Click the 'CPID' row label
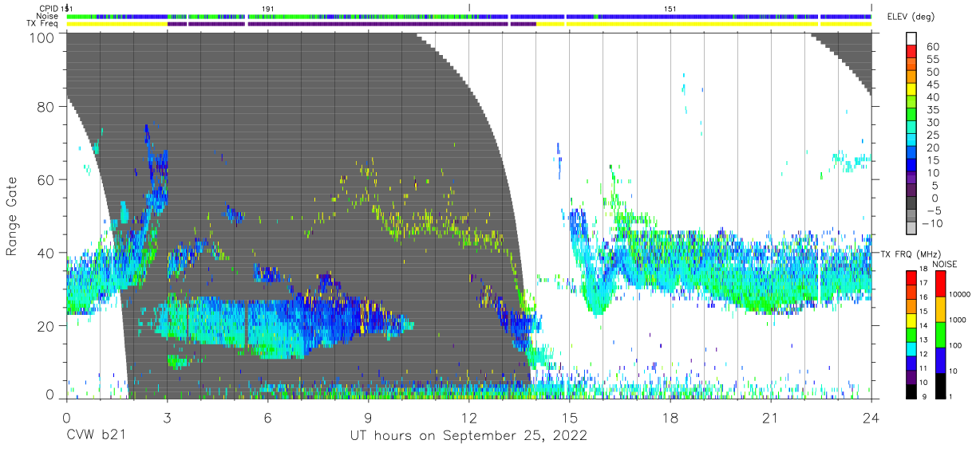 pyautogui.click(x=49, y=8)
